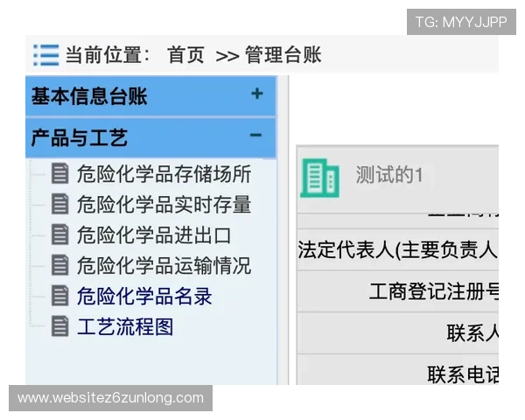Image resolution: width=525 pixels, height=420 pixels.
Task: Open 危险化学品名录 tree item
Action: [144, 297]
